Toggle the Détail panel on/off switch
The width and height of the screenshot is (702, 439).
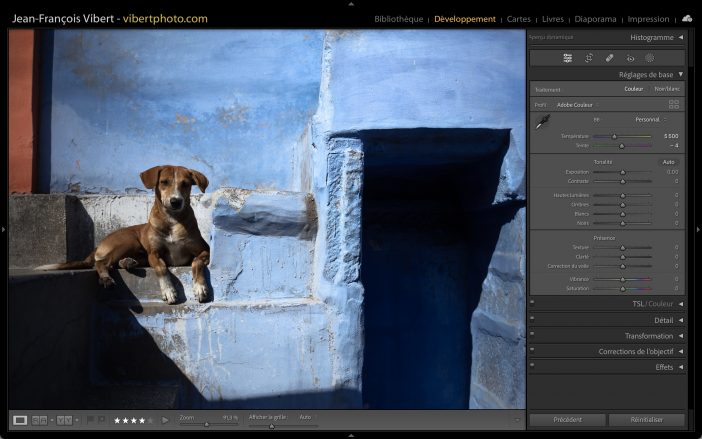point(532,320)
